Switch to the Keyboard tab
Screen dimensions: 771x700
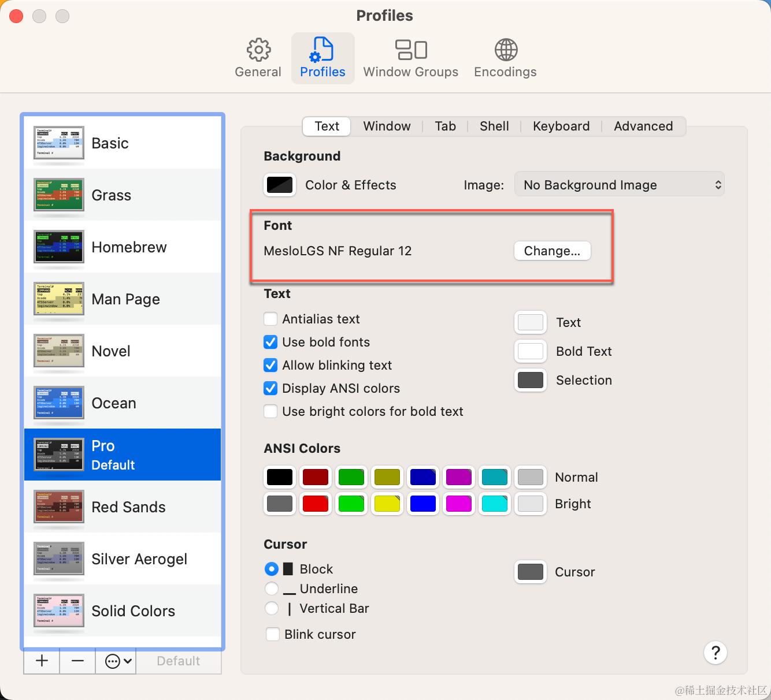pos(561,126)
